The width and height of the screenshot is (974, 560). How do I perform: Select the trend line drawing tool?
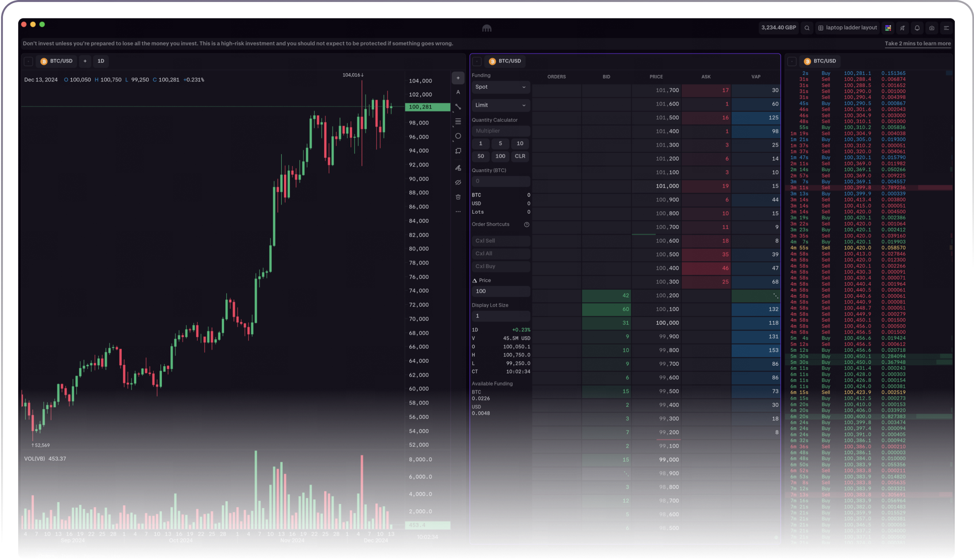(458, 106)
